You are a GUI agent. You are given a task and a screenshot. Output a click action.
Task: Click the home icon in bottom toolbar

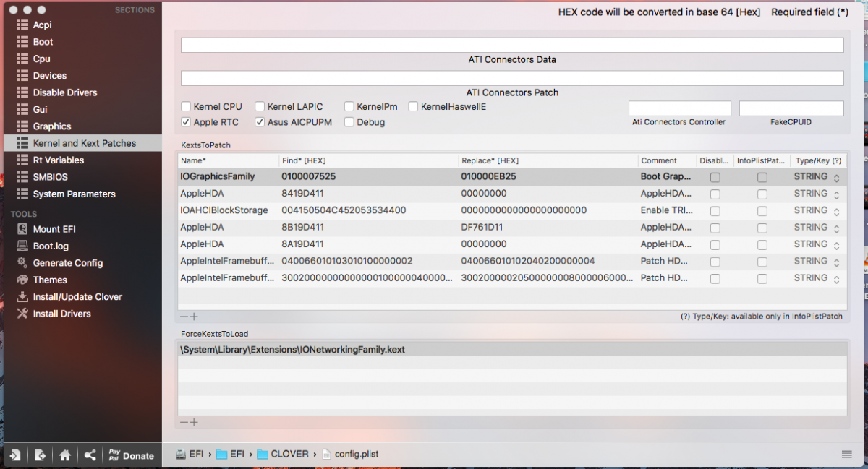pos(65,455)
